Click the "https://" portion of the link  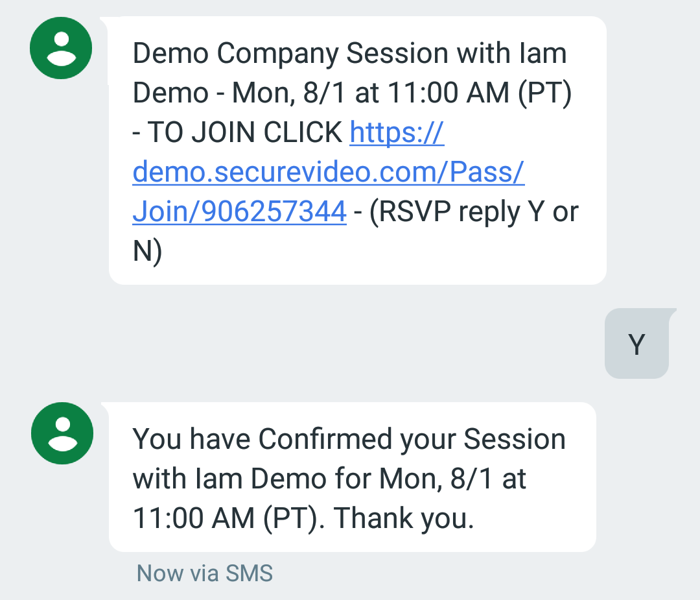click(x=397, y=133)
